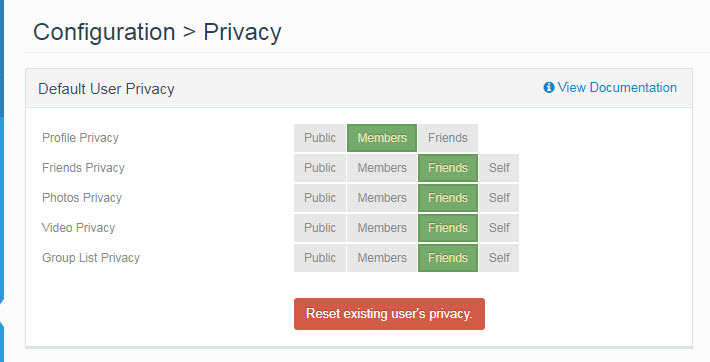Set Photos Privacy to Self
Image resolution: width=710 pixels, height=362 pixels.
click(499, 198)
